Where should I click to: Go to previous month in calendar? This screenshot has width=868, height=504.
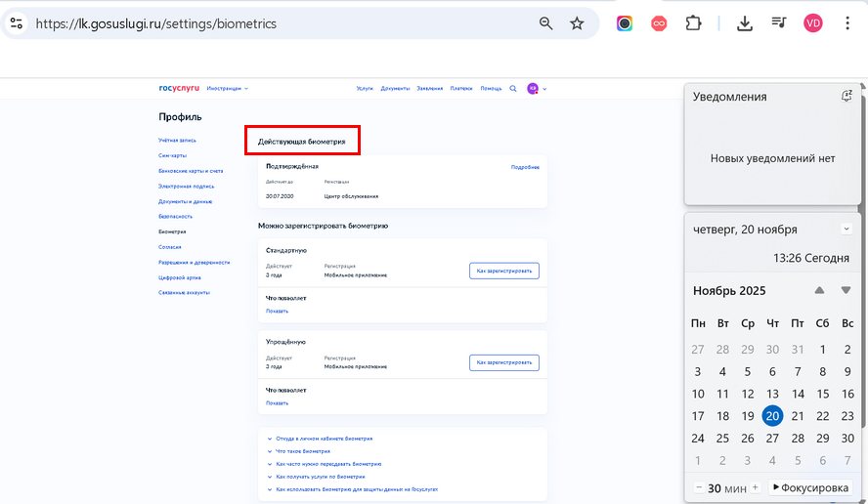coord(819,290)
